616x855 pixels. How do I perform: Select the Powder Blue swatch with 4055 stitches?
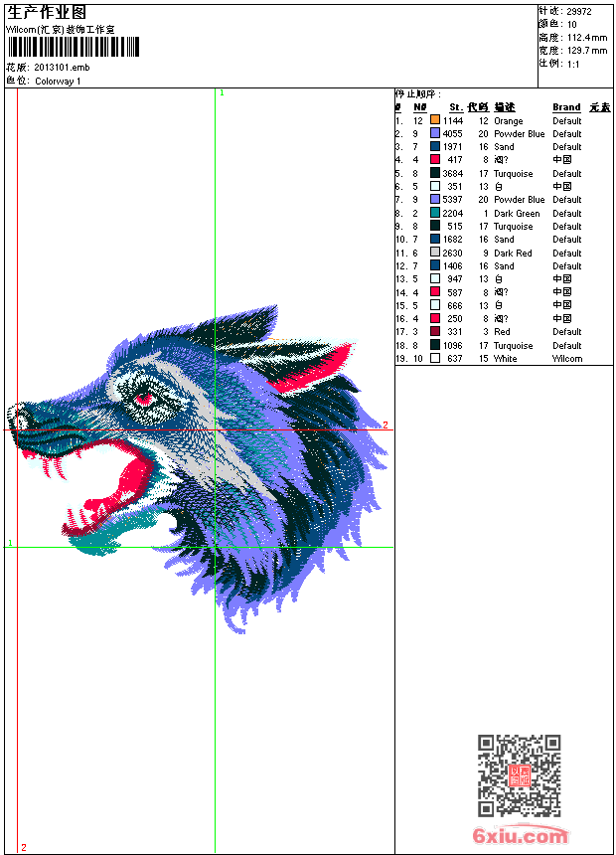click(x=435, y=133)
